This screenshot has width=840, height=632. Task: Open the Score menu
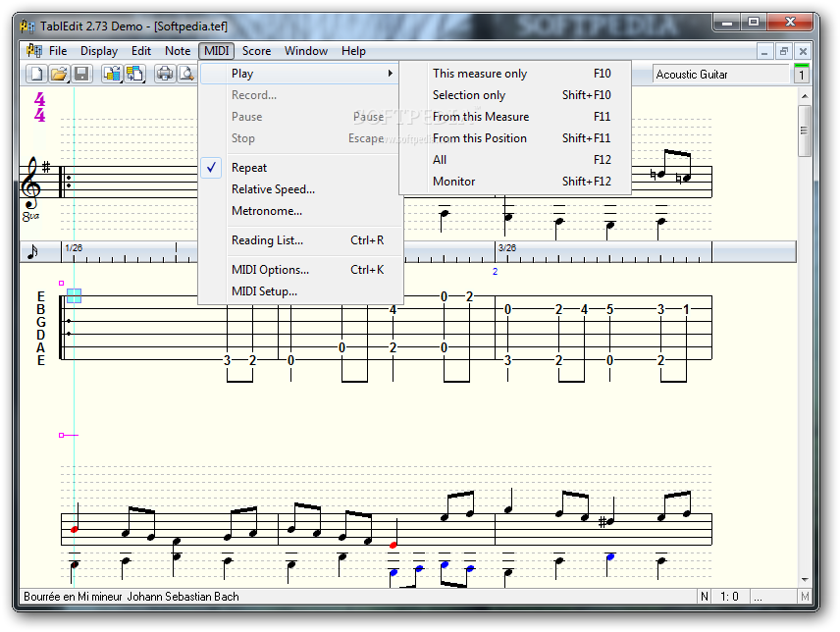pyautogui.click(x=256, y=51)
